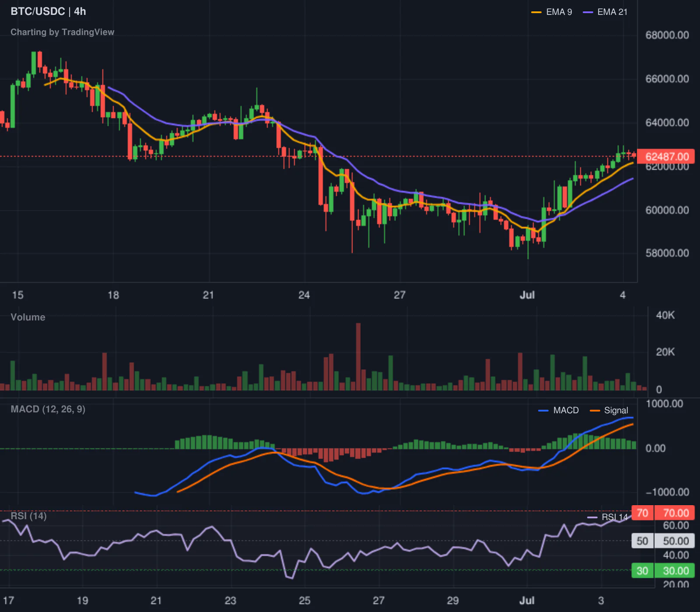The height and width of the screenshot is (612, 700).
Task: Click the −1000.00 MACD axis label
Action: point(668,492)
